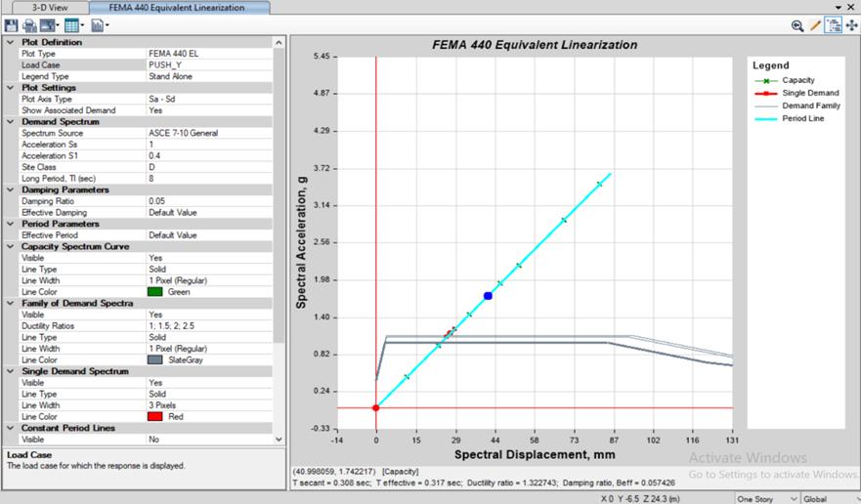The height and width of the screenshot is (504, 861).
Task: Click the blue performance point marker
Action: (x=488, y=296)
